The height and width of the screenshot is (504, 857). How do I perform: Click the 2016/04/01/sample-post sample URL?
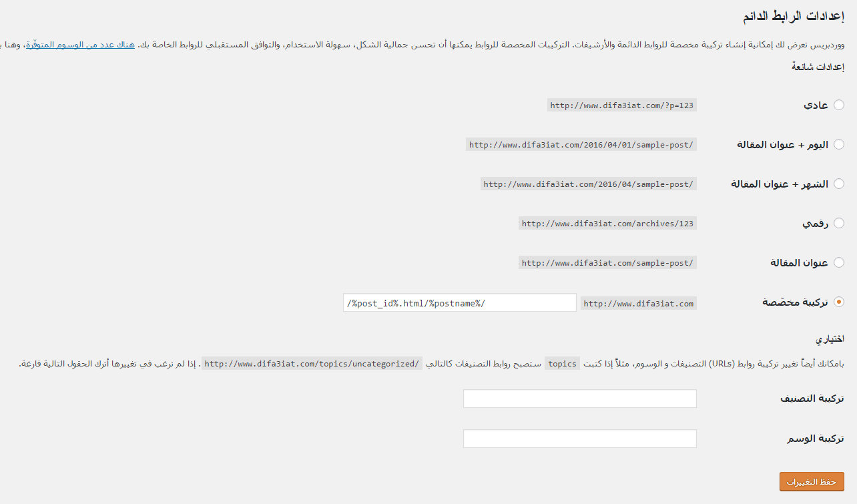581,144
